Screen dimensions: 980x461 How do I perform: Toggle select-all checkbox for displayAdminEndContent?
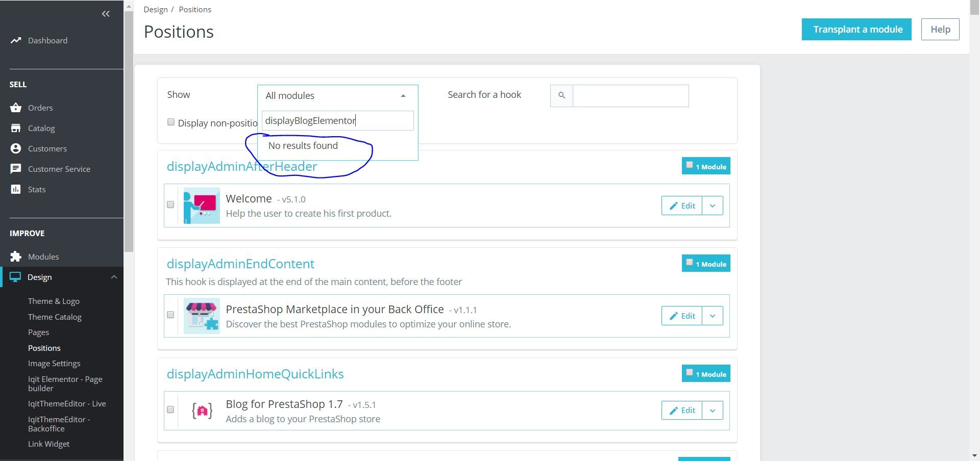(690, 262)
